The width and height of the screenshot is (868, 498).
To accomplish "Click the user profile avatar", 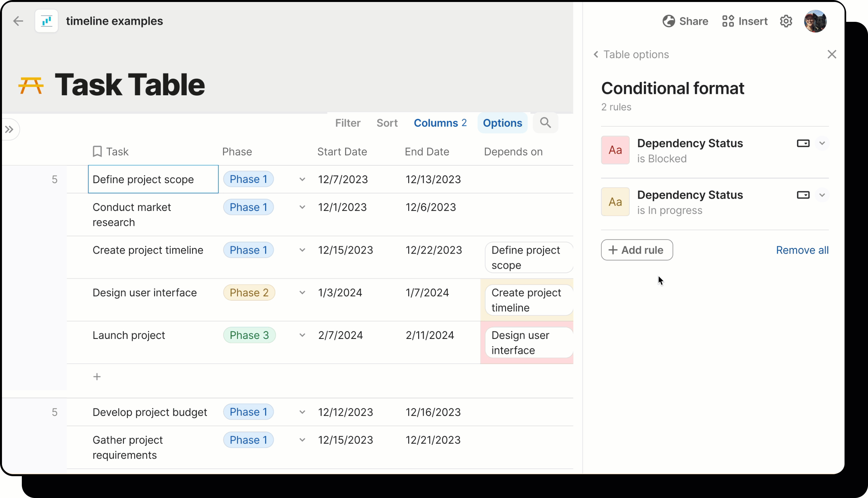I will click(x=816, y=21).
